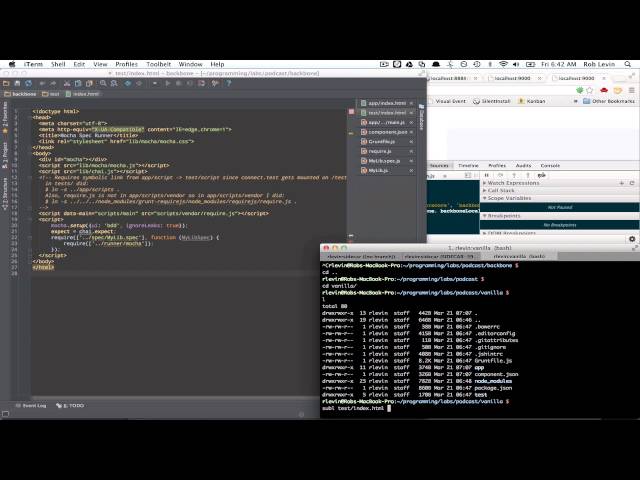
Task: Expand the Watch Expressions section
Action: click(x=511, y=183)
